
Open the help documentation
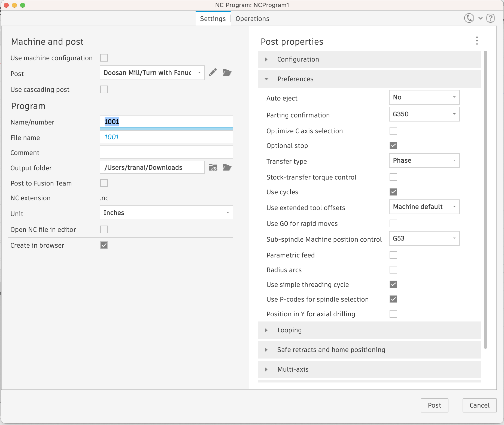[490, 18]
